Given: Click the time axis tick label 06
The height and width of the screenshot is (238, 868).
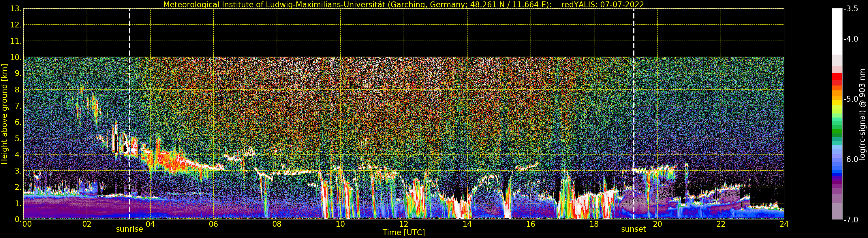Looking at the screenshot, I should pos(214,224).
